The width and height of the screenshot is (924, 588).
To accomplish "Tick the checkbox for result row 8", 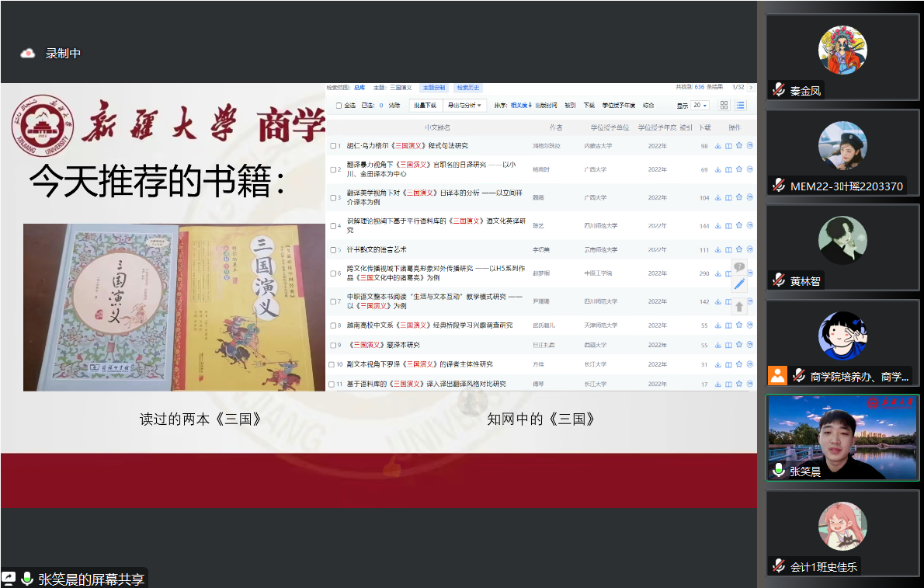I will pyautogui.click(x=332, y=325).
